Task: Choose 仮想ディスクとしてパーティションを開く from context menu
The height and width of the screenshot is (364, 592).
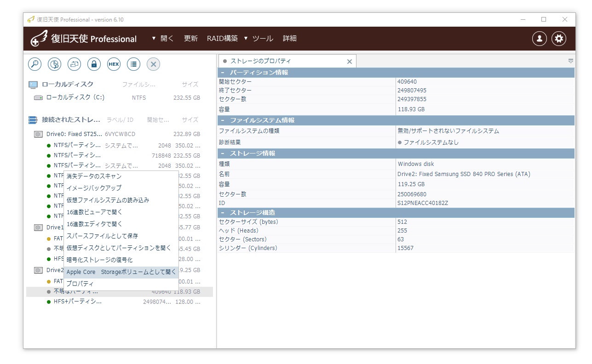Action: coord(121,248)
